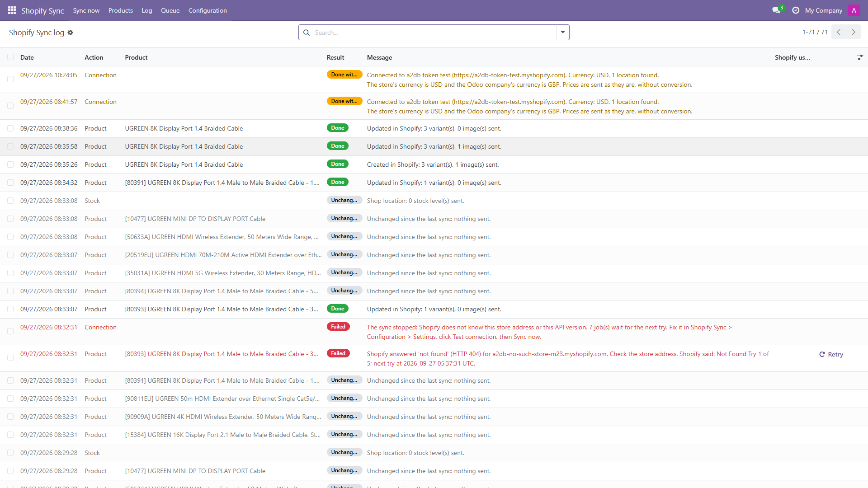This screenshot has height=488, width=868.
Task: Click the 'sync stopped' failed connection message
Action: pyautogui.click(x=549, y=332)
